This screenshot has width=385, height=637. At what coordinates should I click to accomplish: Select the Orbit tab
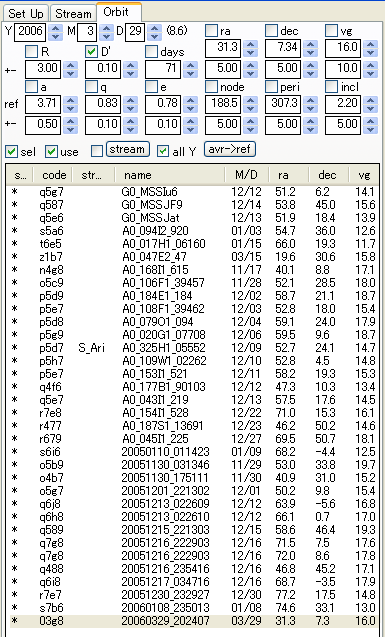tap(119, 12)
